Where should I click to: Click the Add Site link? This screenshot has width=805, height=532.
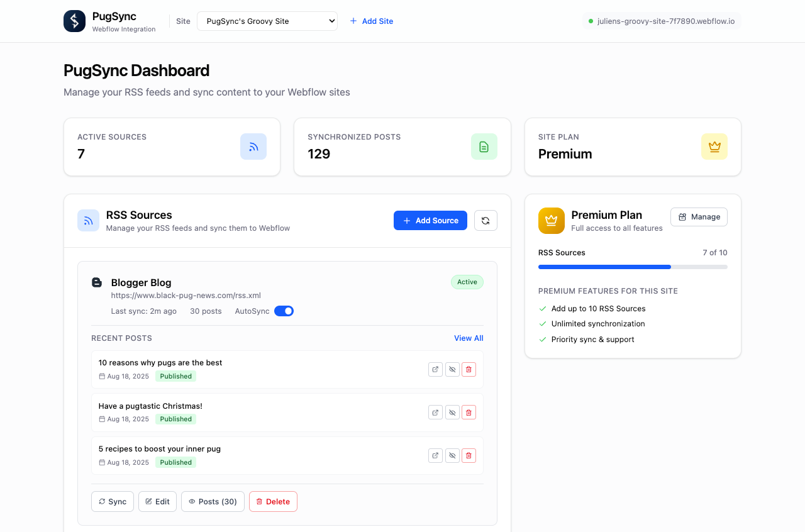pos(371,21)
